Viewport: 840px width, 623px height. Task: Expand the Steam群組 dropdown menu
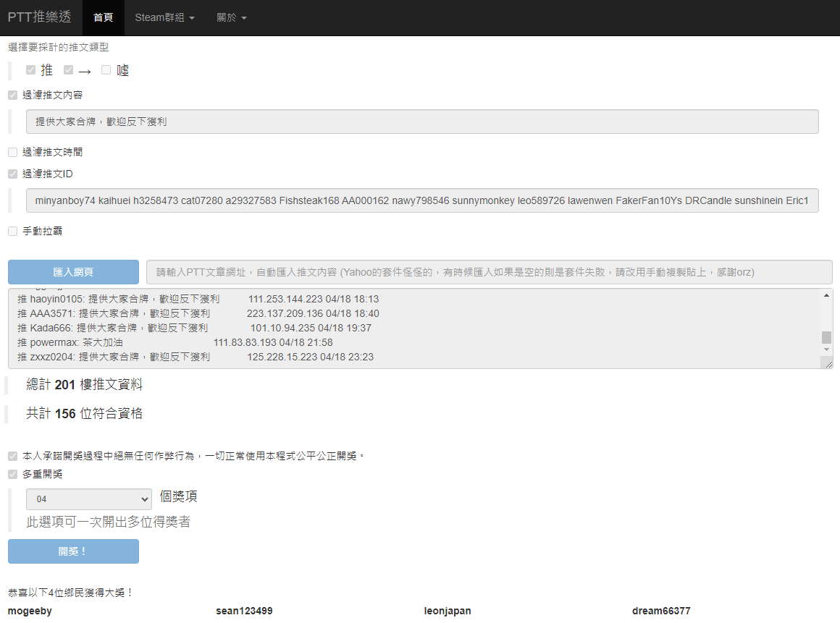pyautogui.click(x=164, y=17)
